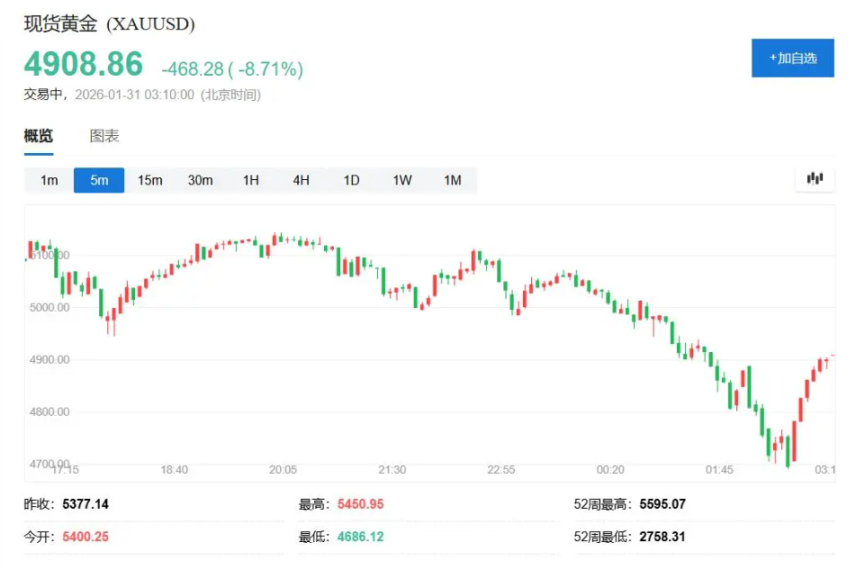Select the 5m timeframe button
Screen dimensions: 856x578
tap(99, 180)
